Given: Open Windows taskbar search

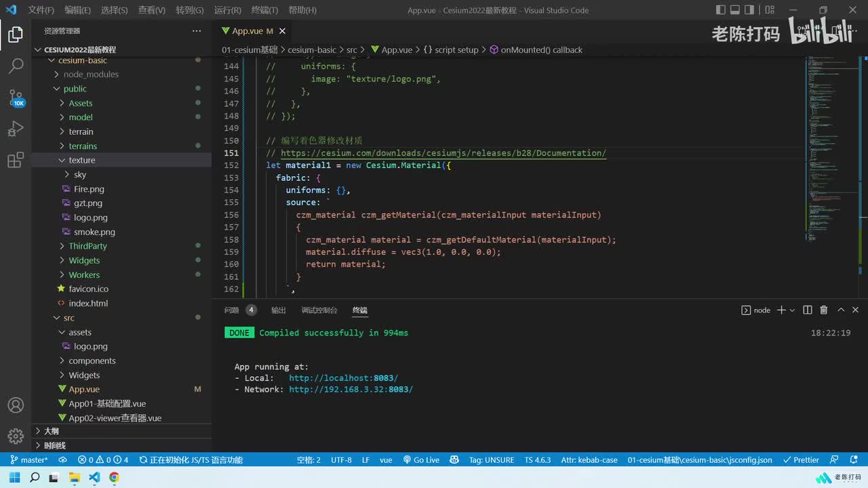Looking at the screenshot, I should pyautogui.click(x=35, y=477).
